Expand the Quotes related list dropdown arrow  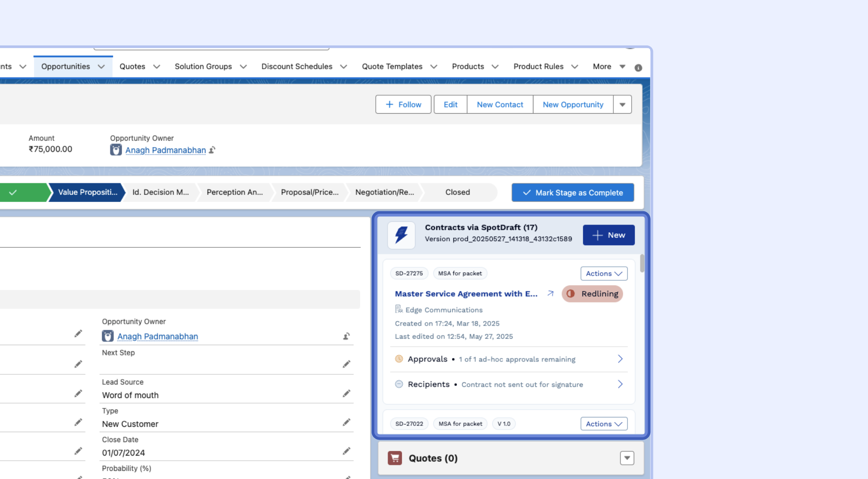627,458
